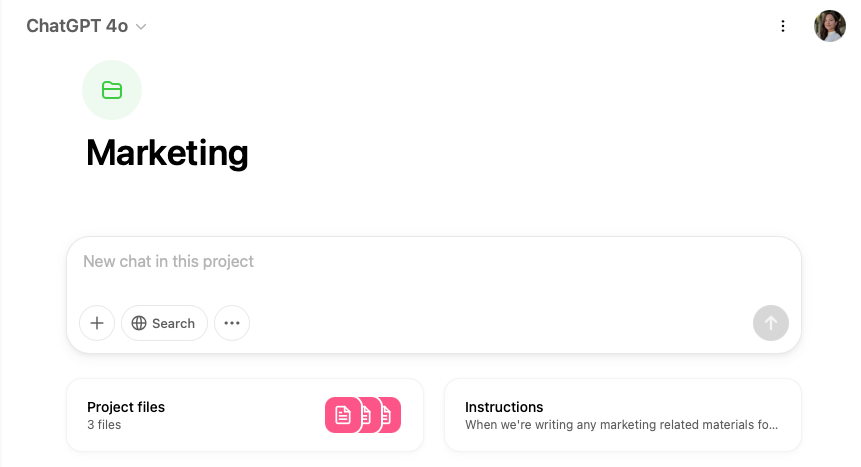
Task: Open the more tools ellipsis button
Action: tap(232, 323)
